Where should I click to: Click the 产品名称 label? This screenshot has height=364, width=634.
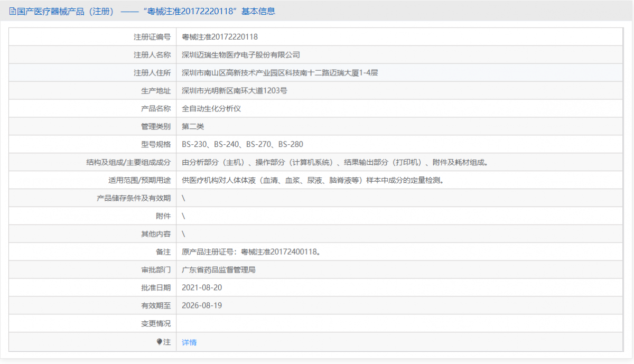[156, 109]
